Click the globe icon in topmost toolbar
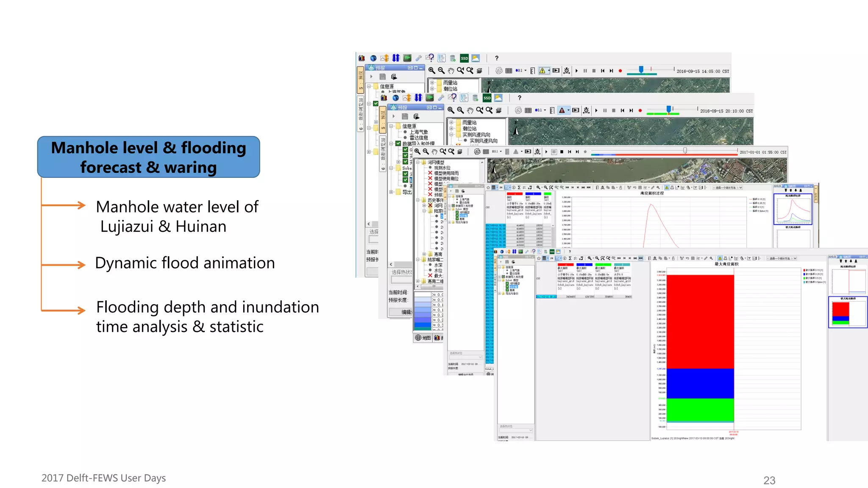The height and width of the screenshot is (488, 868). pos(373,58)
